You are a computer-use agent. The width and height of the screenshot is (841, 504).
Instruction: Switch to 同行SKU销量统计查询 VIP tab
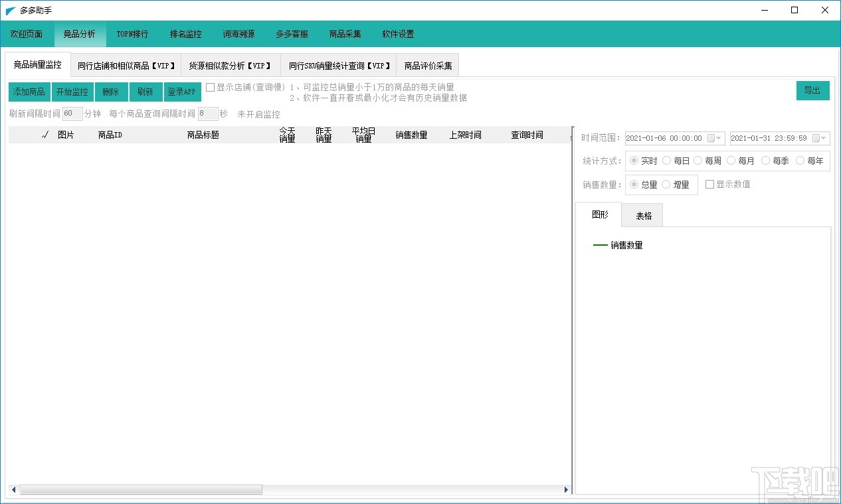tap(339, 66)
